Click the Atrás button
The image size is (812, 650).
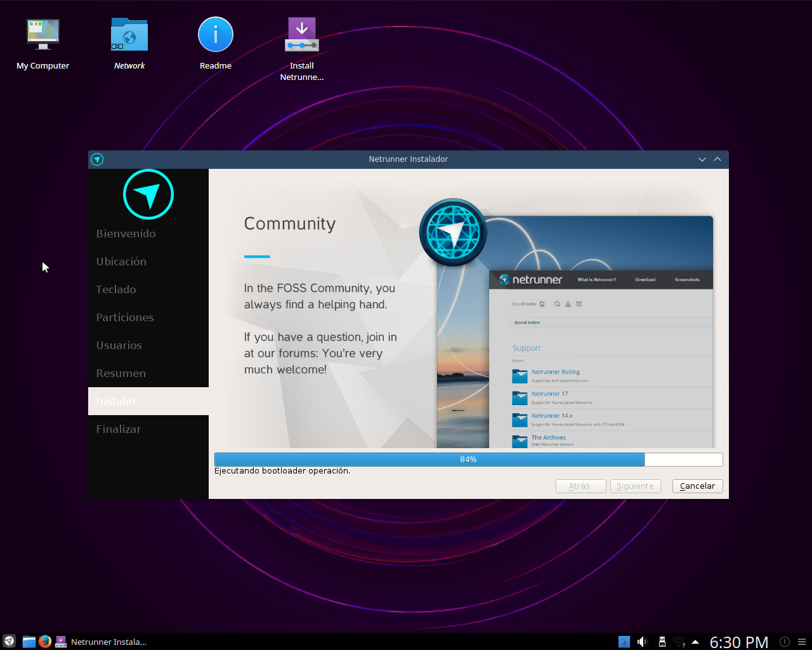tap(580, 486)
